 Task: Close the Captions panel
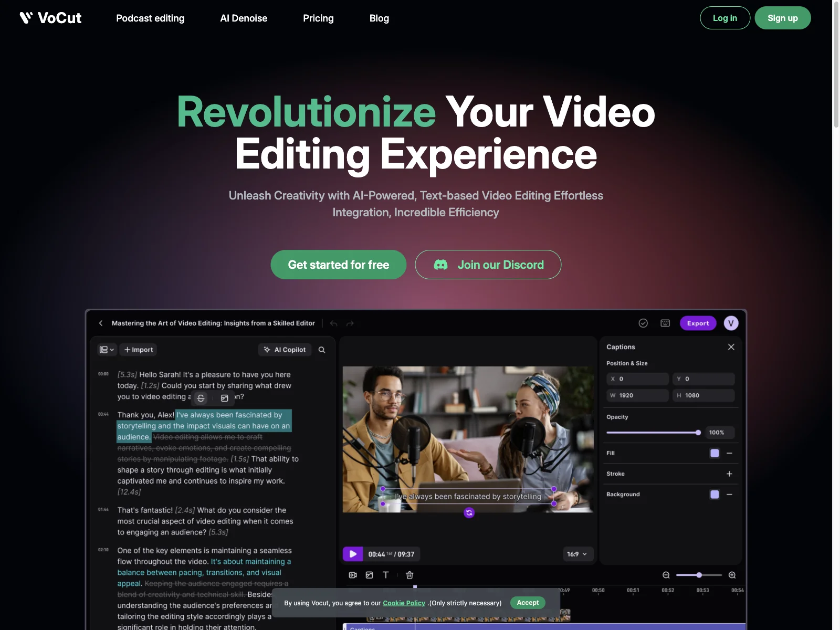(731, 347)
